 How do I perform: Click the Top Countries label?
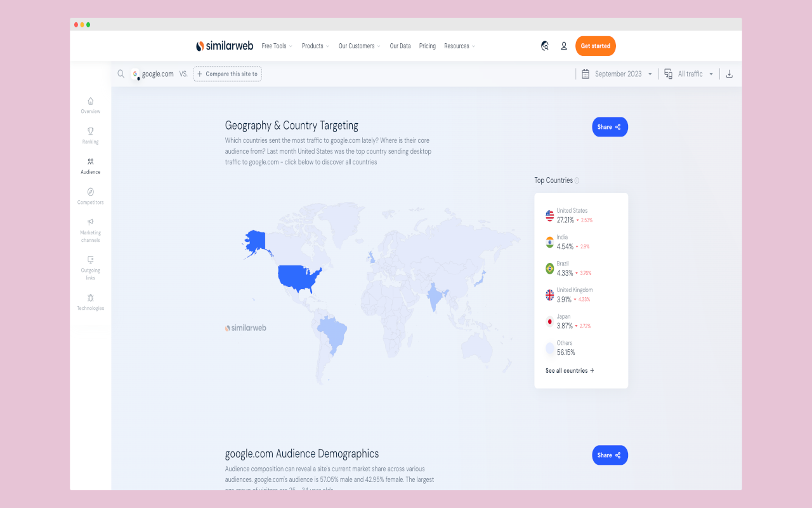553,180
